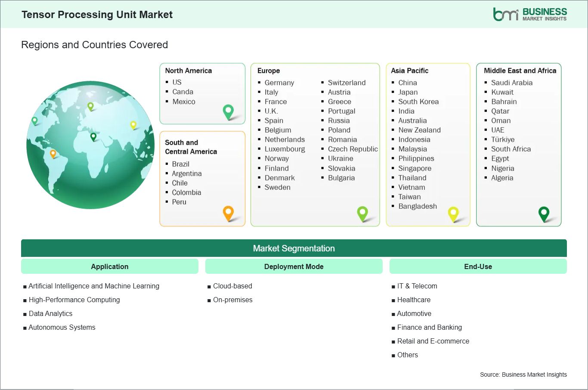This screenshot has height=390, width=588.
Task: Select the End-Use segment header
Action: pyautogui.click(x=478, y=266)
